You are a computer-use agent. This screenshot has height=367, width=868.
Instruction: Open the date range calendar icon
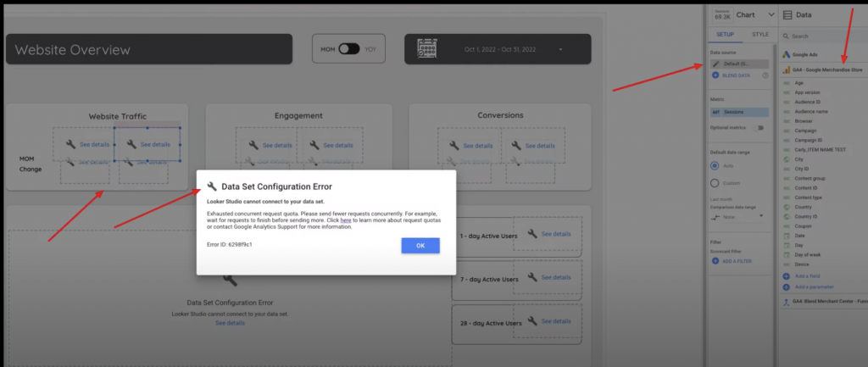[x=427, y=50]
